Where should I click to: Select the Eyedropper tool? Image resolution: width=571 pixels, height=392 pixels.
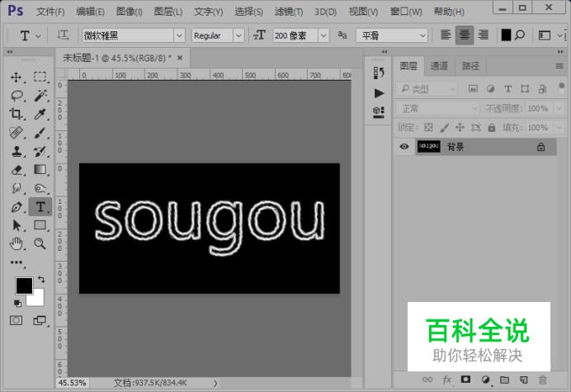40,114
